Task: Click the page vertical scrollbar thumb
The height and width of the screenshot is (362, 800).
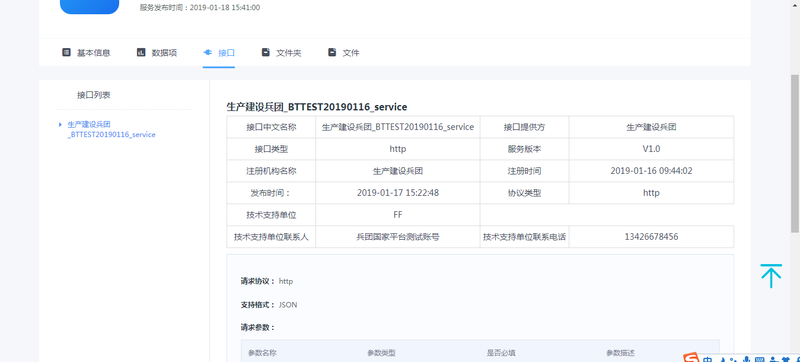Action: 794,153
